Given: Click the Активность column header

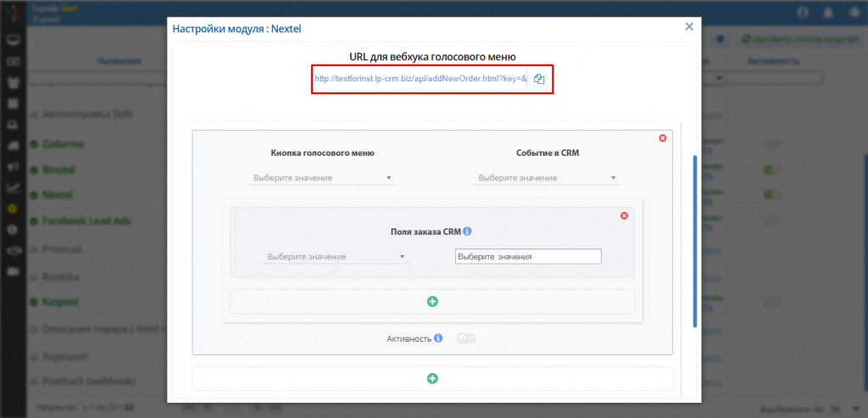Looking at the screenshot, I should [773, 61].
